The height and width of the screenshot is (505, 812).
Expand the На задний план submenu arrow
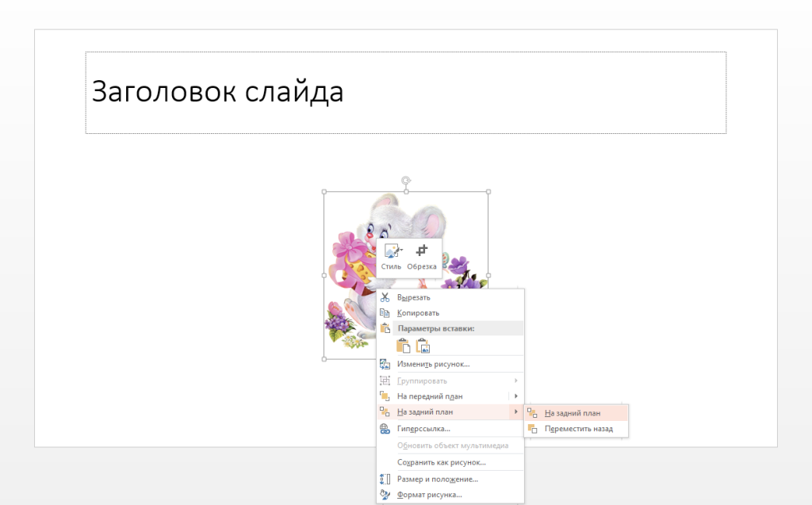pos(515,411)
